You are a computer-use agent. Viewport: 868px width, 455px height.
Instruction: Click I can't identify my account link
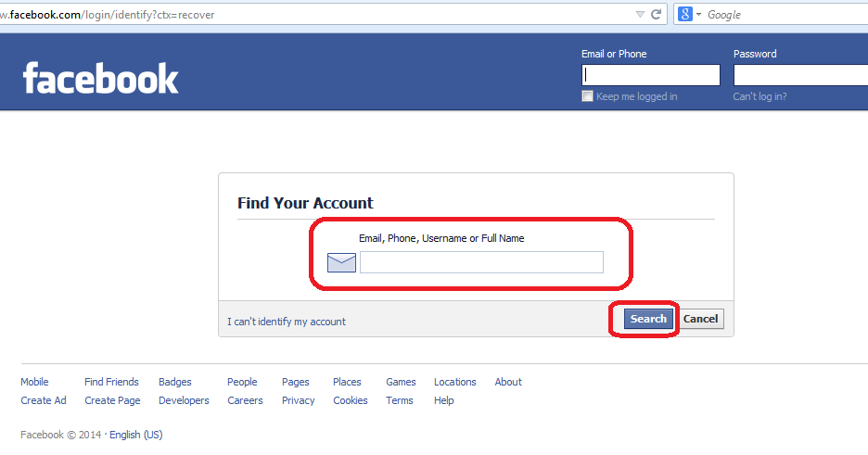click(287, 322)
